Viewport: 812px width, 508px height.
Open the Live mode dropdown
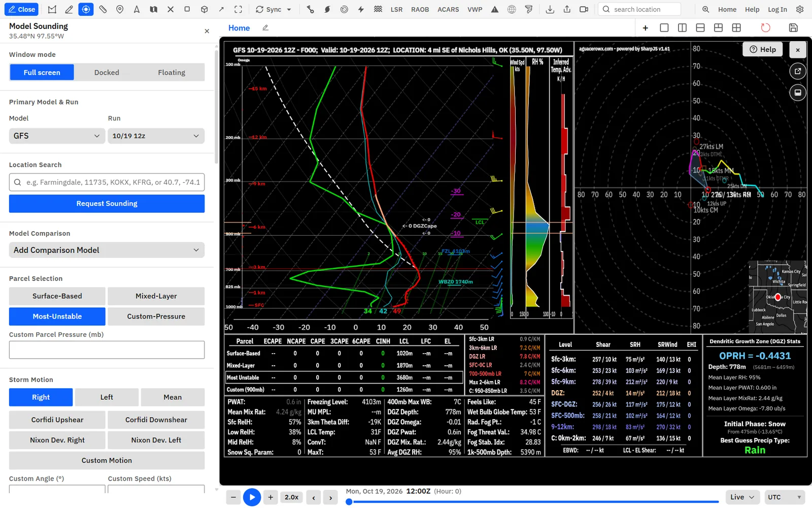pos(742,497)
